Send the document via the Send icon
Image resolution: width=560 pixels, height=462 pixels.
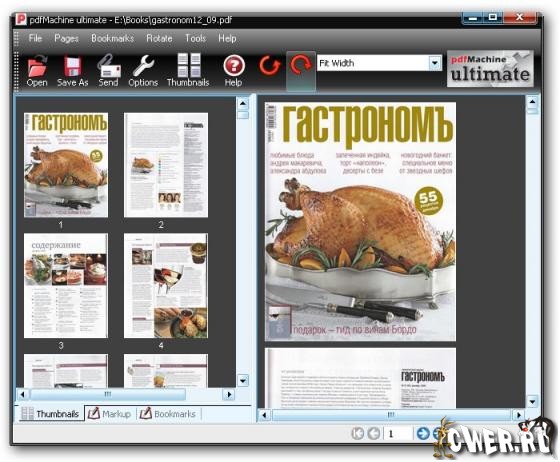pos(108,71)
